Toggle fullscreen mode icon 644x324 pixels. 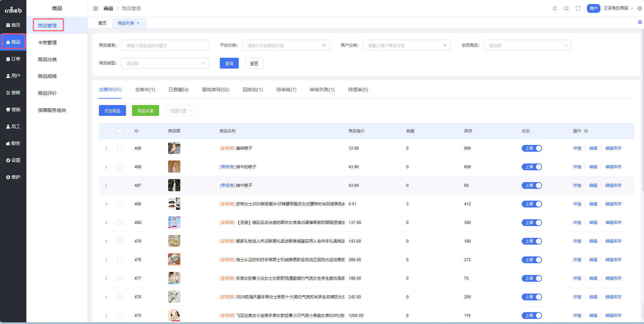(x=578, y=8)
